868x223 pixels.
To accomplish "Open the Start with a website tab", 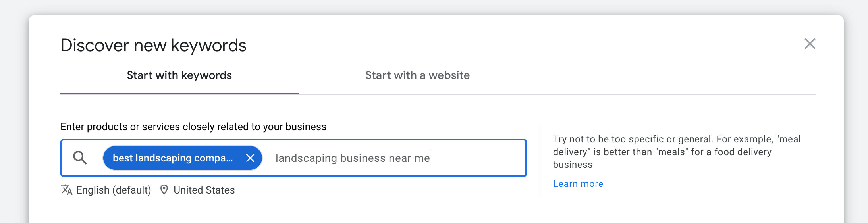I will [x=417, y=75].
